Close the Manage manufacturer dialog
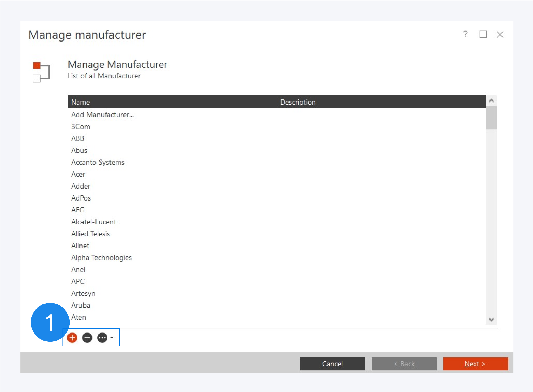 tap(500, 35)
